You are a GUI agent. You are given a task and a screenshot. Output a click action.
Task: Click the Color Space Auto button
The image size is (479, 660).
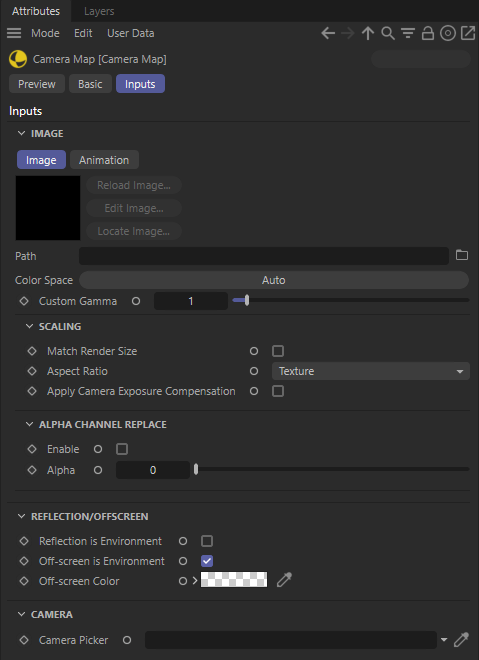tap(274, 280)
